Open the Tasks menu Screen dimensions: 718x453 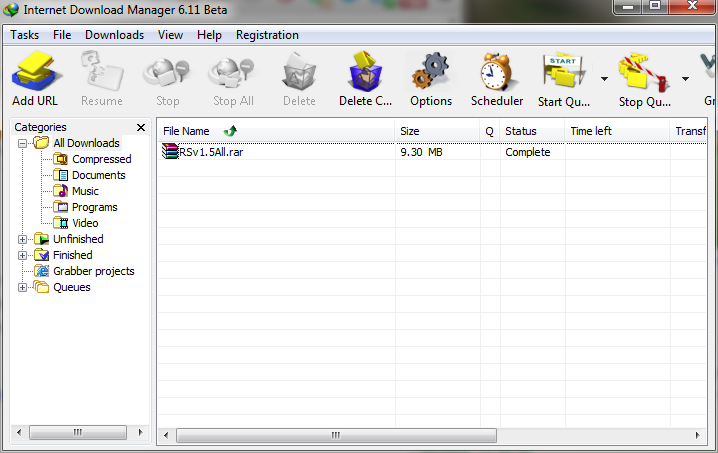[x=24, y=35]
